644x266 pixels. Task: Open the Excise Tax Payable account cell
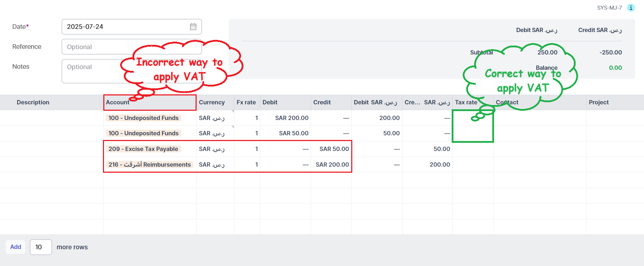[143, 149]
